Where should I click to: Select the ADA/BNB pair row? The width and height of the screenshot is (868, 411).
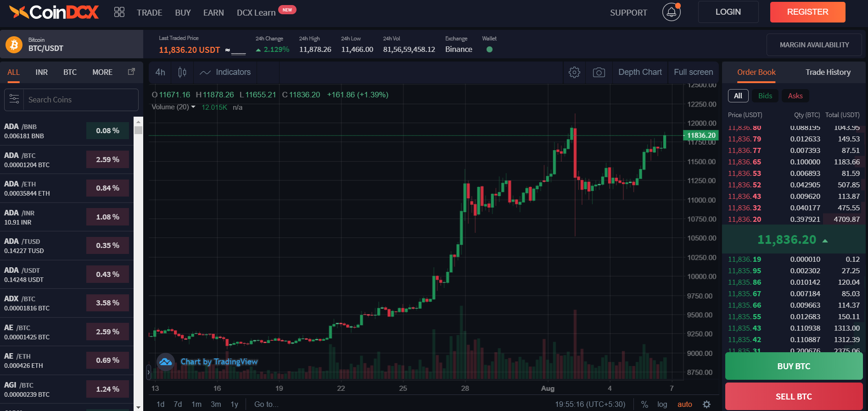pos(67,131)
